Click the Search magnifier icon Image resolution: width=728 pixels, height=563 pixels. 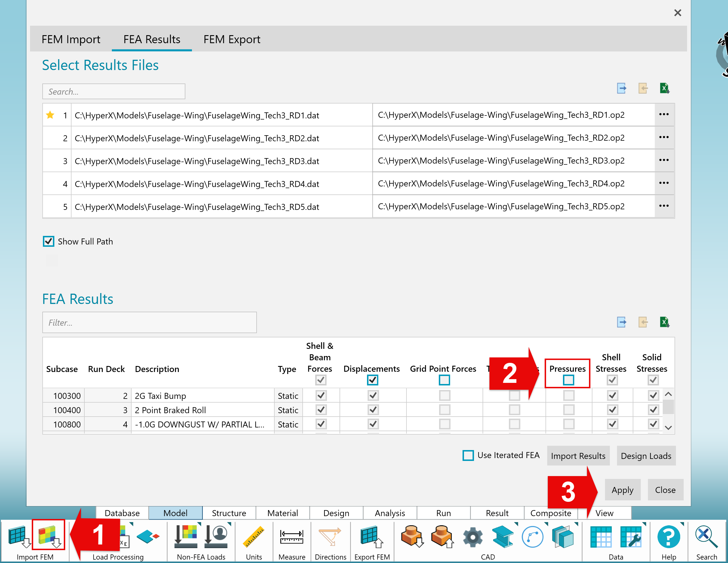click(x=706, y=537)
